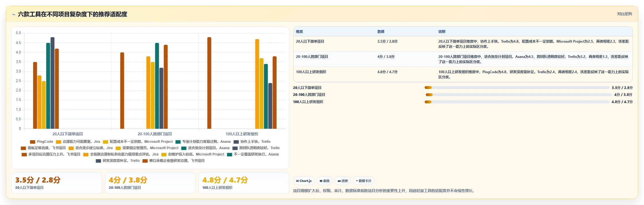Click table value 3.5分 / 2.8分
Image resolution: width=644 pixels, height=205 pixels.
(387, 41)
